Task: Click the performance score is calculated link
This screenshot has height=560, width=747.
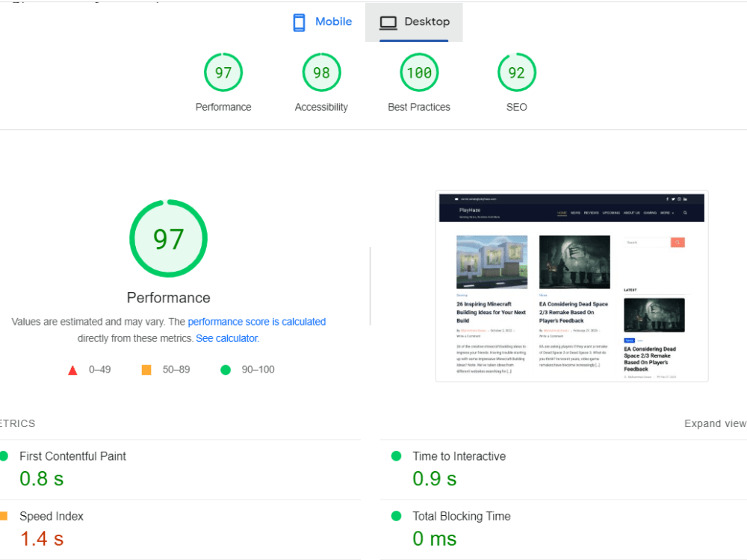Action: pyautogui.click(x=257, y=322)
